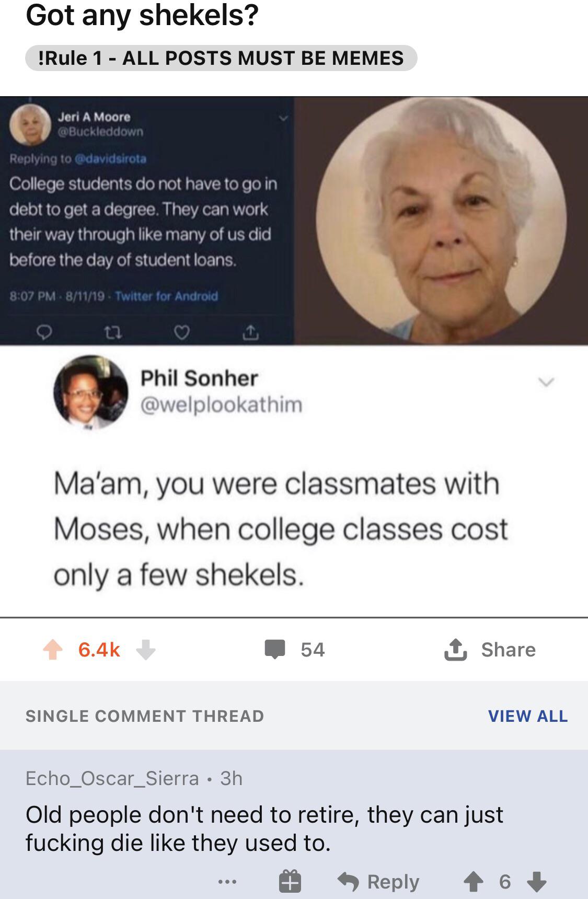Give an award to the comment

click(289, 882)
